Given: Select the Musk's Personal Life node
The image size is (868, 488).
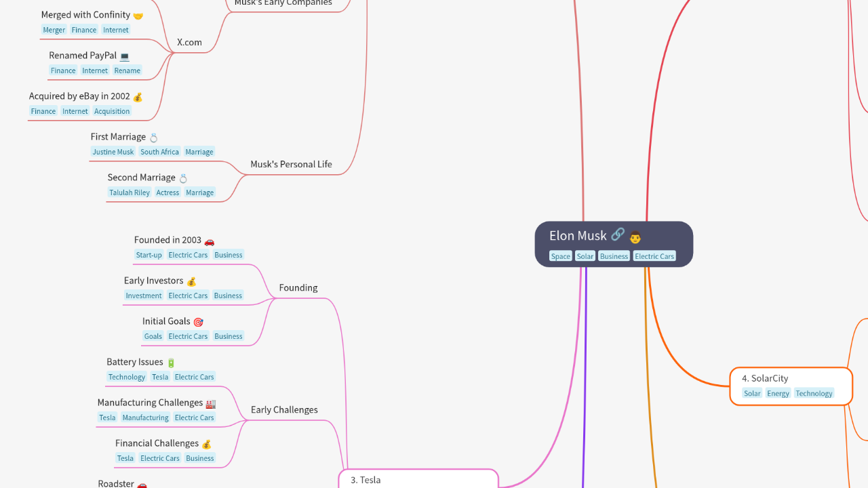Looking at the screenshot, I should point(291,164).
